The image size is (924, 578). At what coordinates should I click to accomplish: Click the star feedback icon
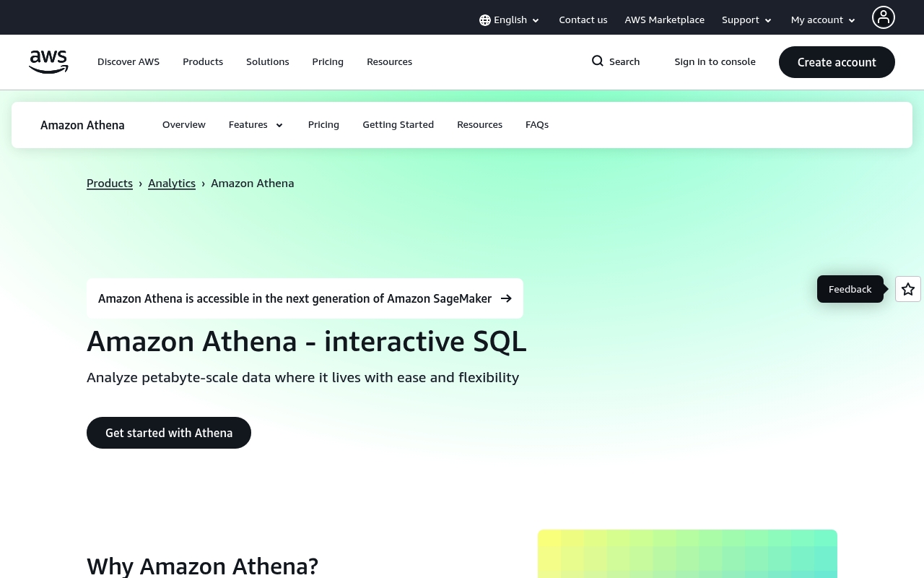tap(908, 289)
